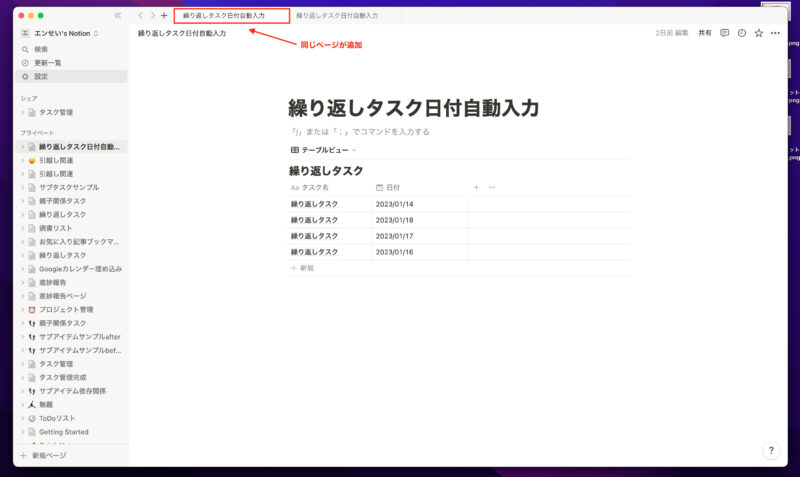Screen dimensions: 800x477
Task: Click the 2日前 編集 edited label
Action: coord(672,33)
